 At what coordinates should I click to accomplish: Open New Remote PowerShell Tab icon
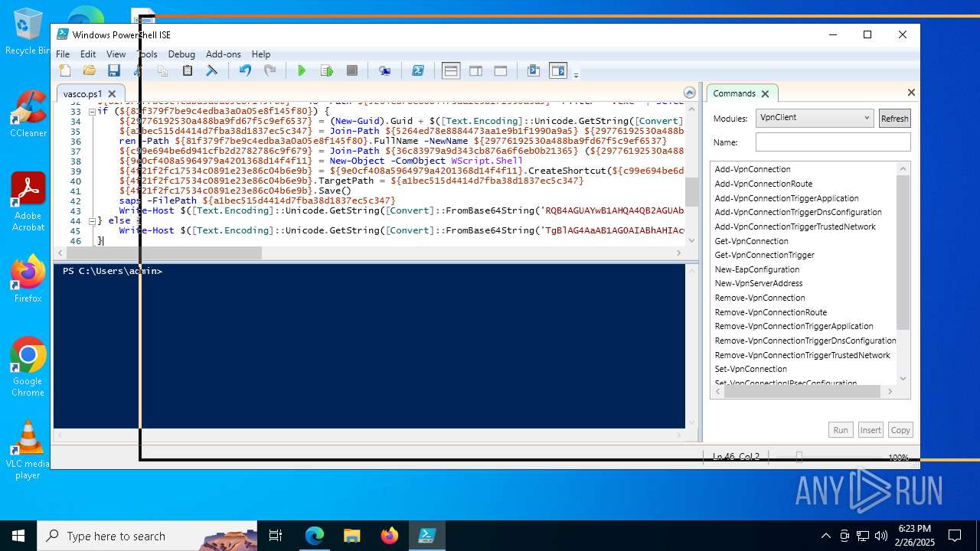pyautogui.click(x=385, y=70)
